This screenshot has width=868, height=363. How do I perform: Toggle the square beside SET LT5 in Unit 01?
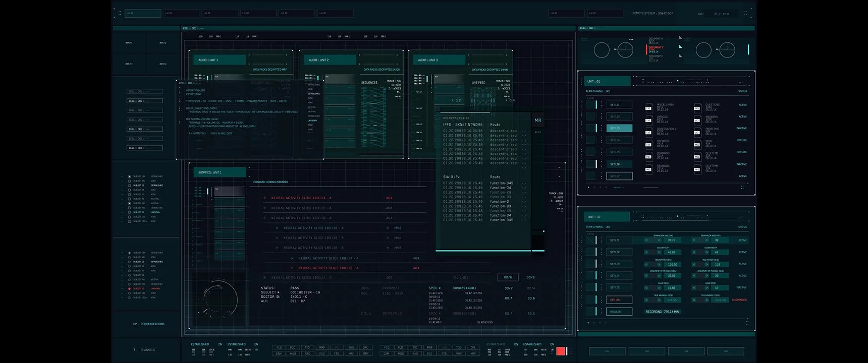(x=590, y=152)
